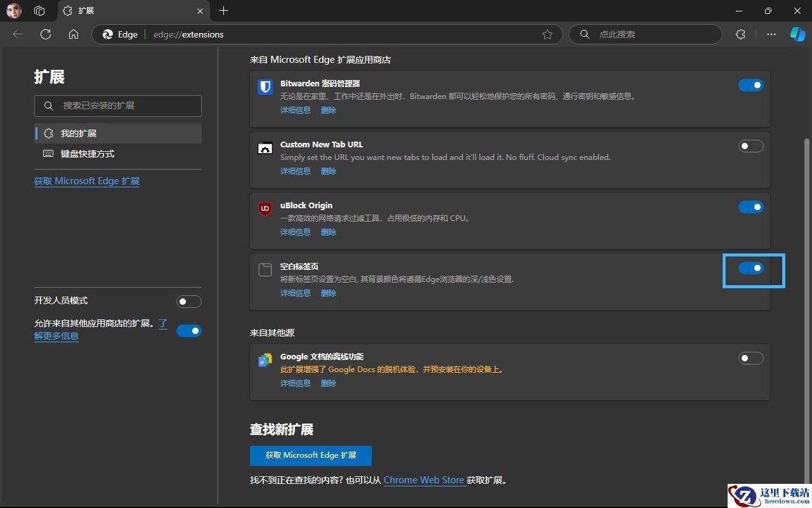Image resolution: width=812 pixels, height=508 pixels.
Task: Click the 空白标签页 extension icon
Action: [265, 270]
